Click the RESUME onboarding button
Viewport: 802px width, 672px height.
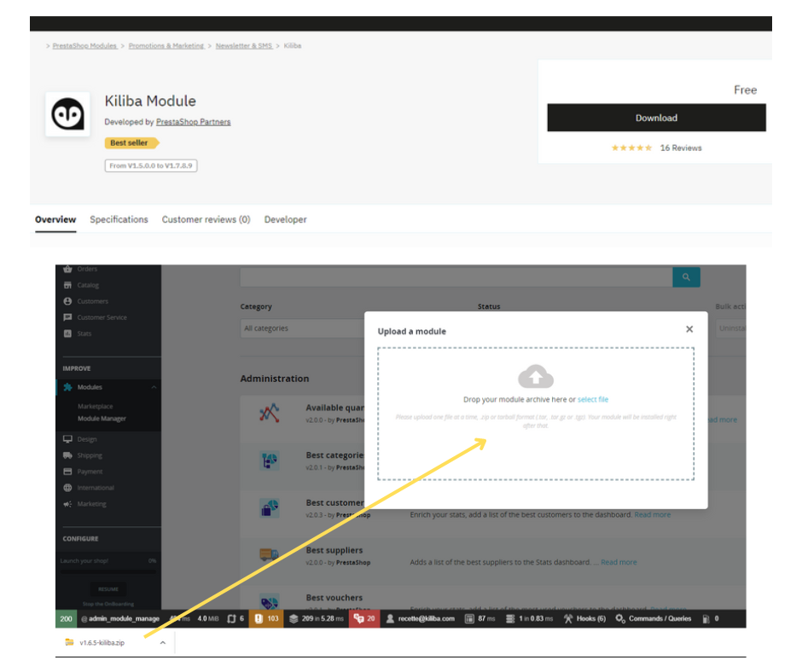click(108, 589)
